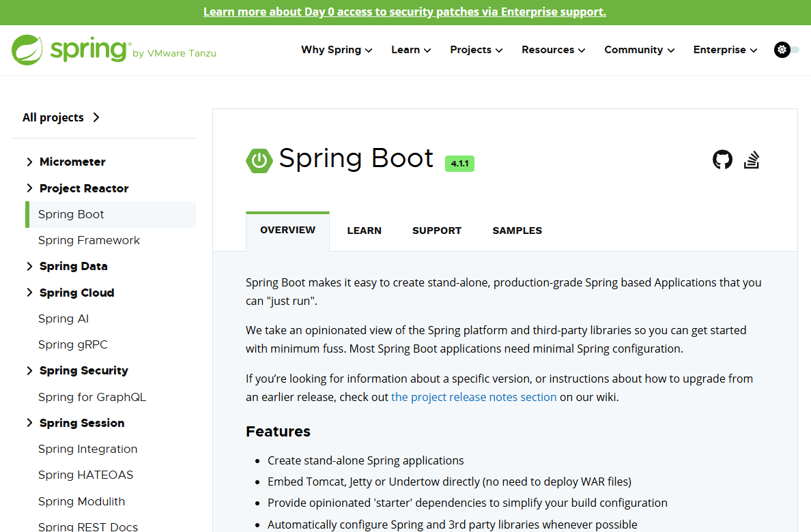
Task: Select Spring AI in the sidebar
Action: click(x=63, y=319)
